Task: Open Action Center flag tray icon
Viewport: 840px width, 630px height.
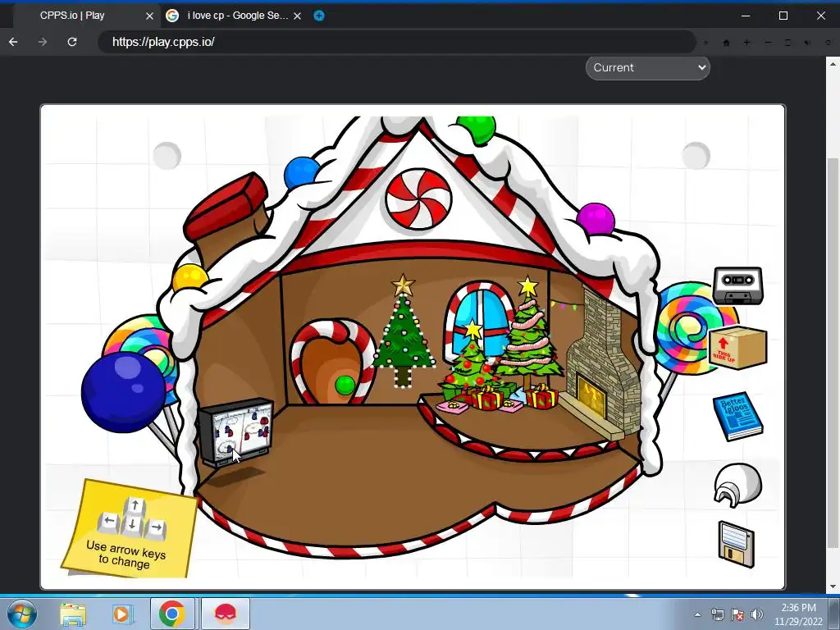Action: 737,614
